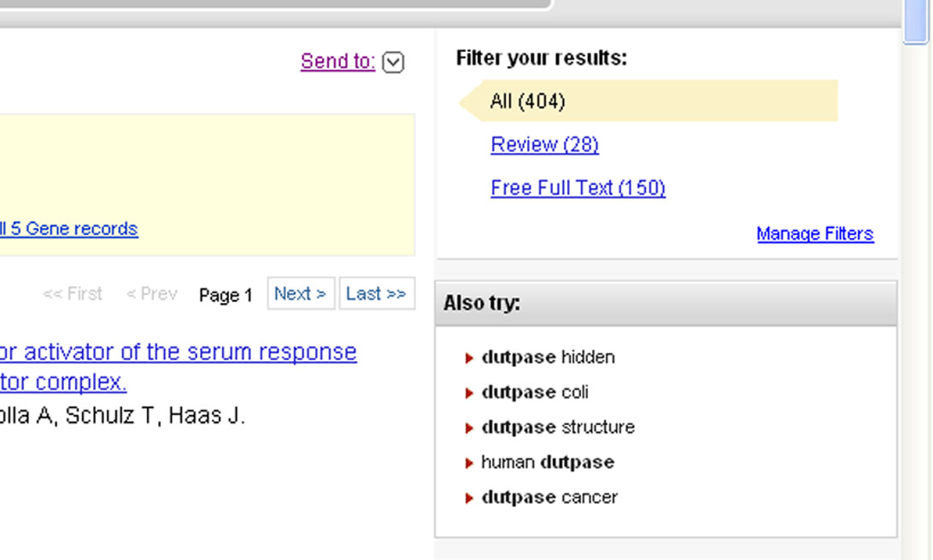Click red arrow beside 'human dutpase'
Screen dimensions: 933x560
coord(469,464)
